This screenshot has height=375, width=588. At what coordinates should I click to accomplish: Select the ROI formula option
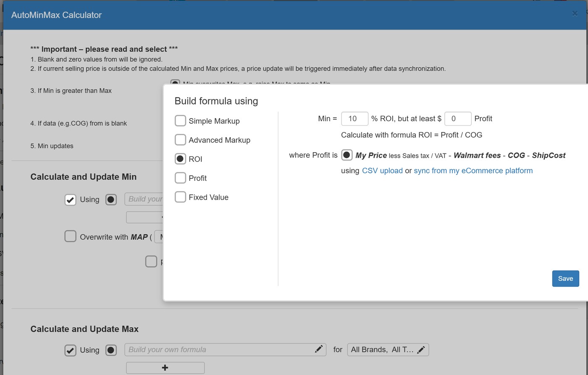pyautogui.click(x=180, y=159)
